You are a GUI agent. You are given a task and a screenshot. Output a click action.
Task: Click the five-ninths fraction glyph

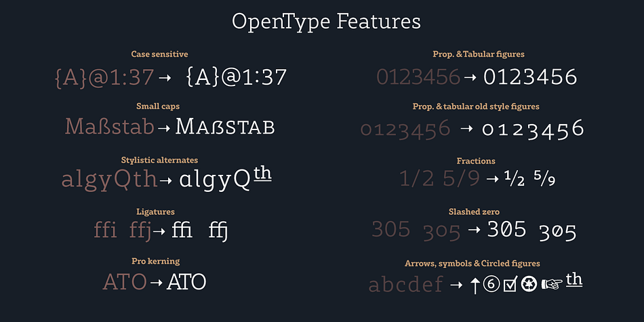click(x=544, y=179)
